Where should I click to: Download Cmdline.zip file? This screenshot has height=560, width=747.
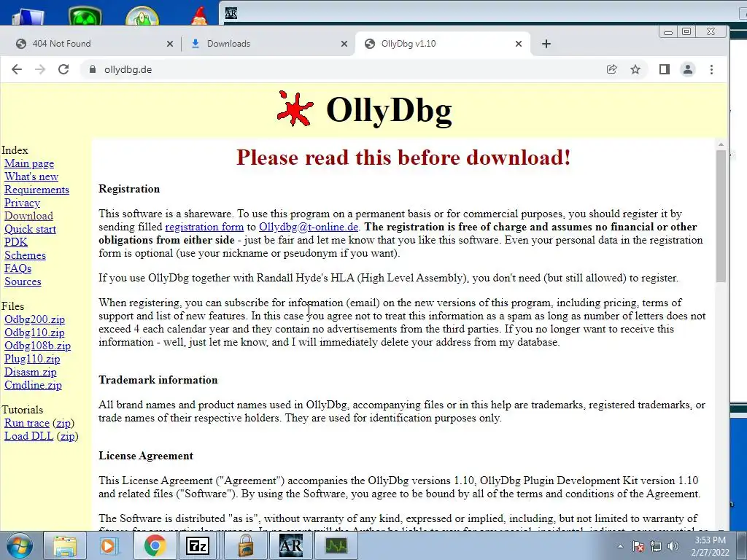click(33, 385)
